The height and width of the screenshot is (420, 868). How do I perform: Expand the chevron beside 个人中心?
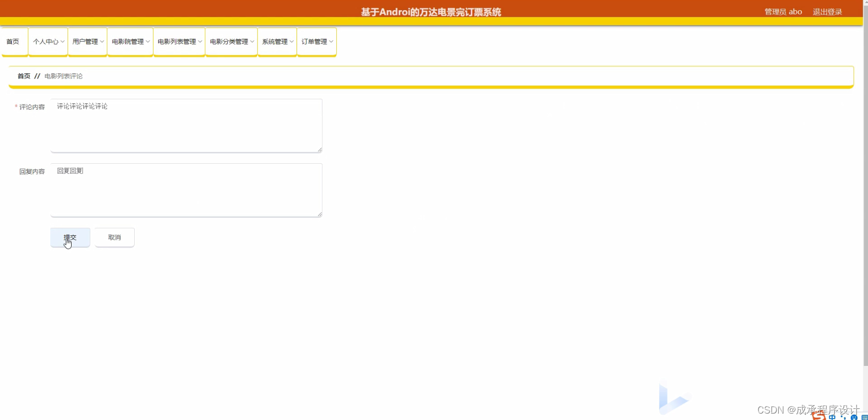coord(63,42)
